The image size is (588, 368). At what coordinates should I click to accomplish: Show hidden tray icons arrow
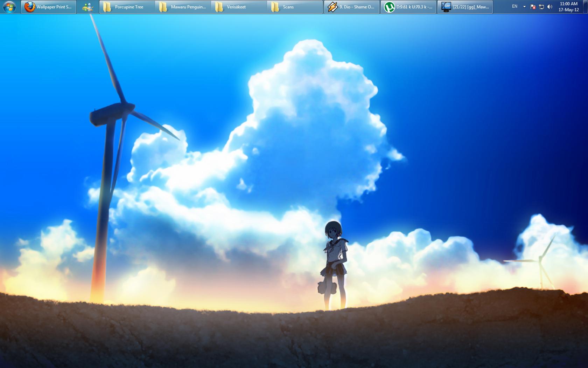tap(524, 7)
